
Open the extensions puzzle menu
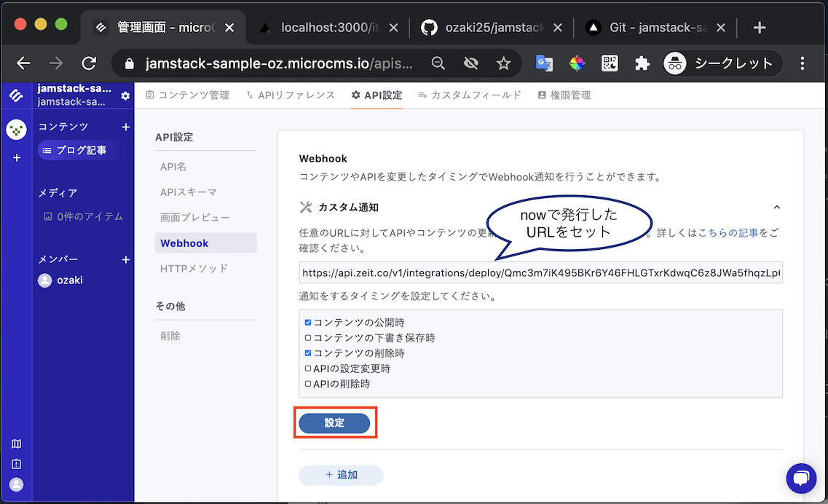tap(642, 63)
